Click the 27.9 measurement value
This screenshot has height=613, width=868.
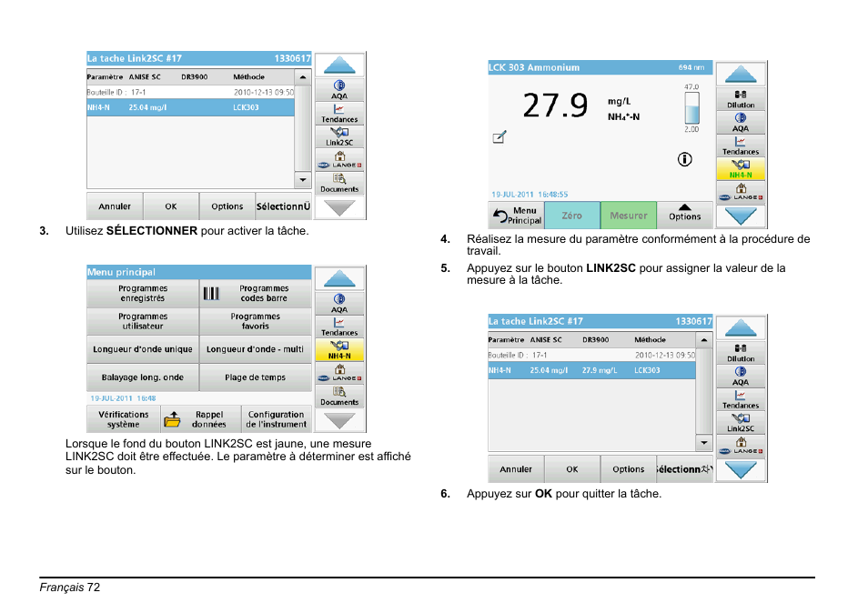[x=555, y=106]
